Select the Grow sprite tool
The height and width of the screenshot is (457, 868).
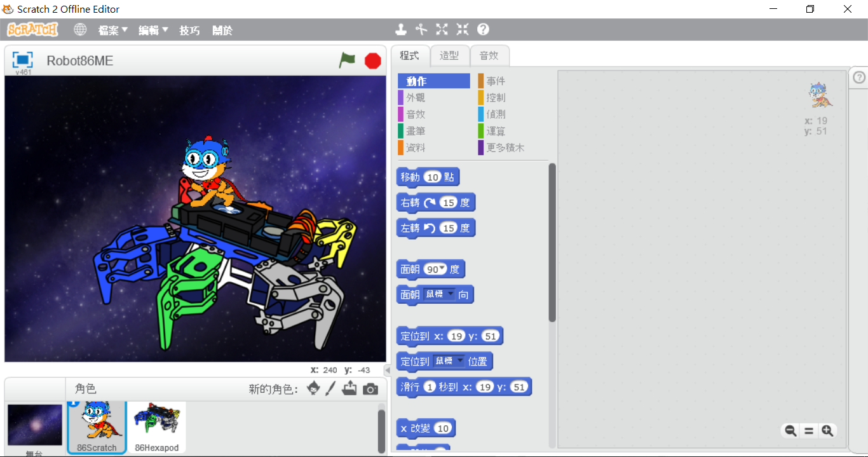click(x=442, y=29)
